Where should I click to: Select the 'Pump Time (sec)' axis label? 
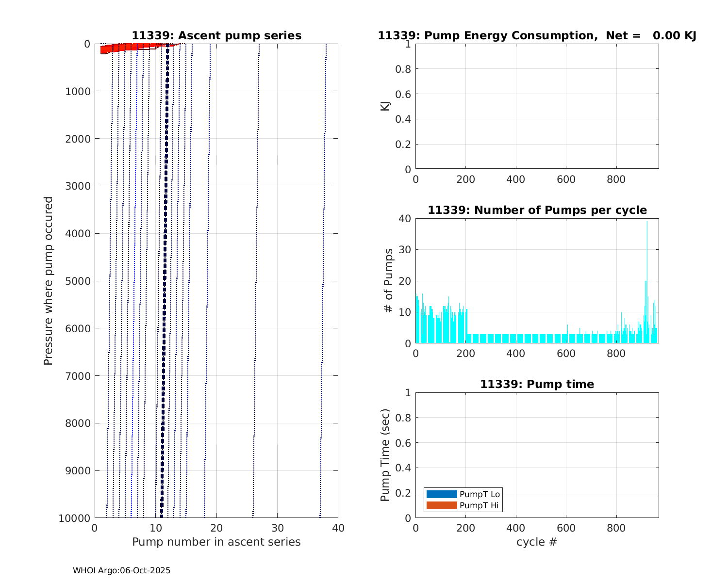click(385, 455)
